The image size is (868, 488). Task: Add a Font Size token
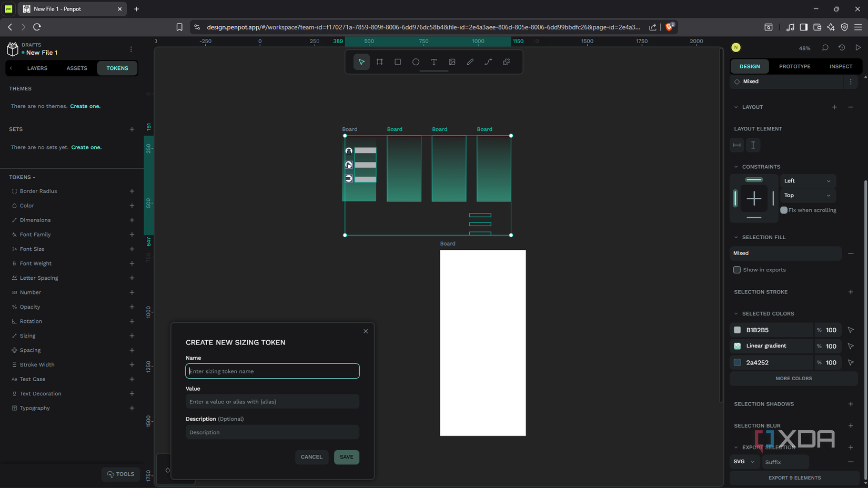click(x=132, y=249)
